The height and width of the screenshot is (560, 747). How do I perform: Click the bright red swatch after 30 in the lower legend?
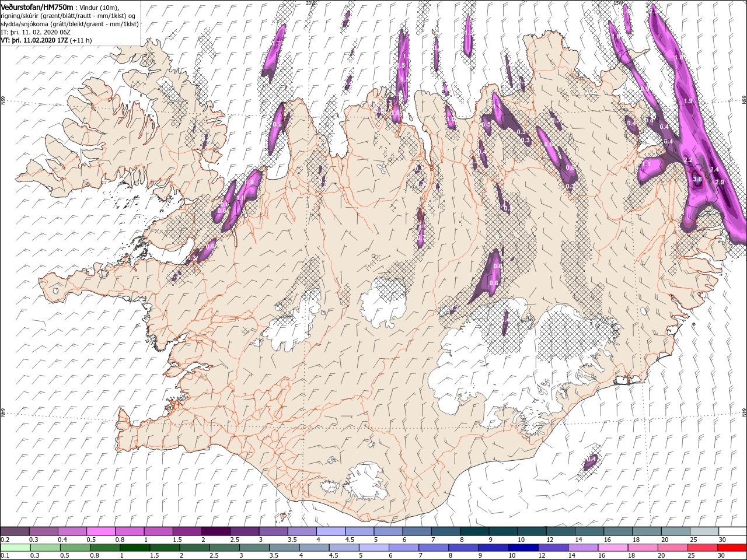point(732,548)
